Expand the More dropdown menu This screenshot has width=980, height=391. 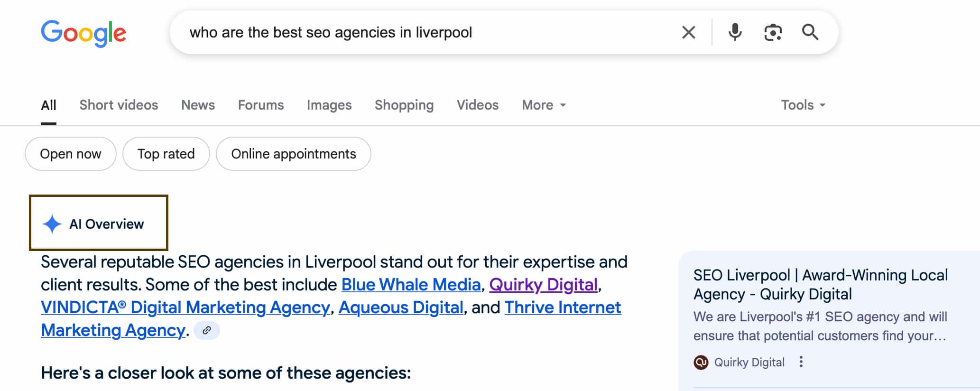tap(544, 105)
